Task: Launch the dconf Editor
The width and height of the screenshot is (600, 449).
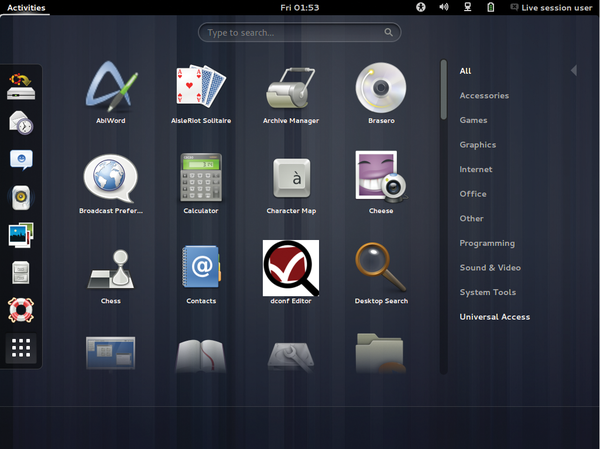Action: [290, 266]
